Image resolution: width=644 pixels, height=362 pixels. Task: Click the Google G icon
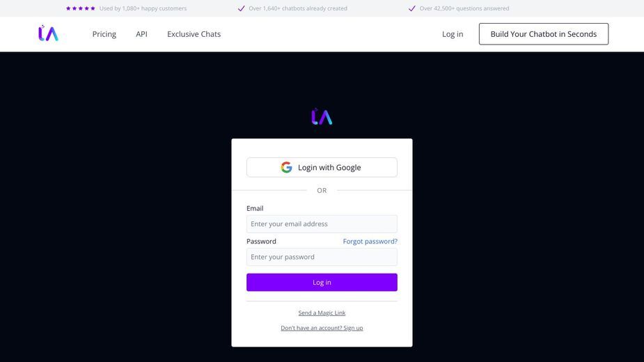point(286,167)
